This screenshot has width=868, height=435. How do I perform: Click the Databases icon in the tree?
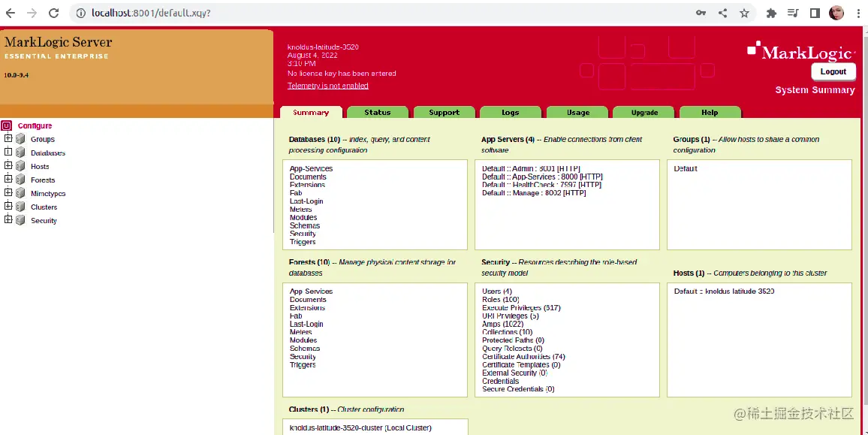tap(20, 153)
